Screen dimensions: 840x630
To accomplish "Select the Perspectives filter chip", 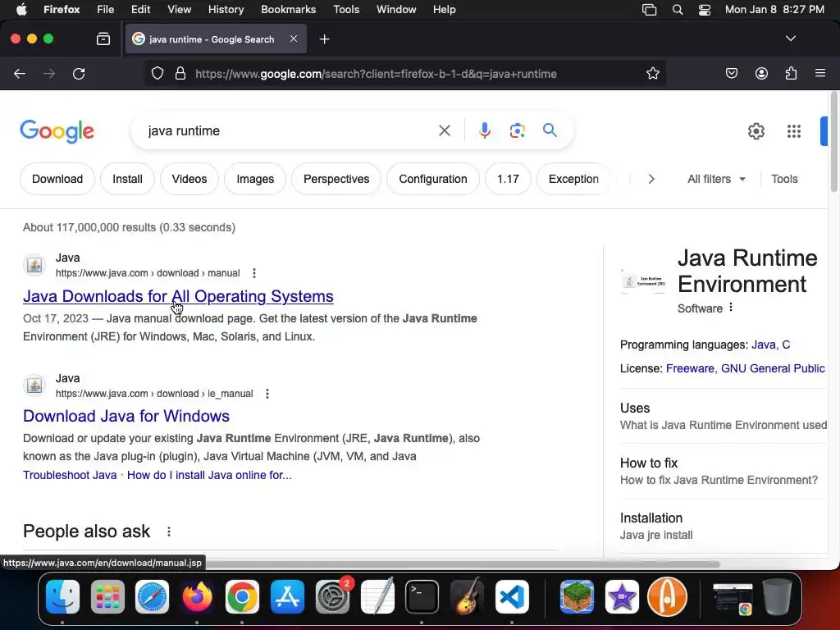I will click(x=336, y=179).
